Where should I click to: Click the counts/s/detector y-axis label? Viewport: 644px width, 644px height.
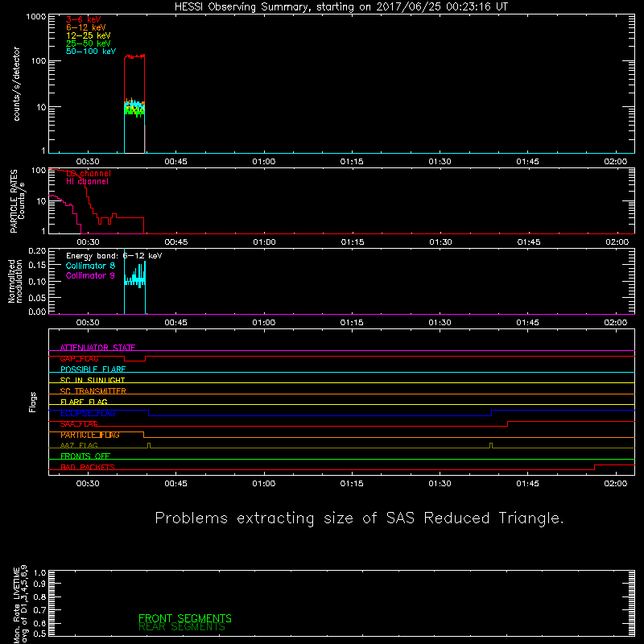click(x=16, y=84)
